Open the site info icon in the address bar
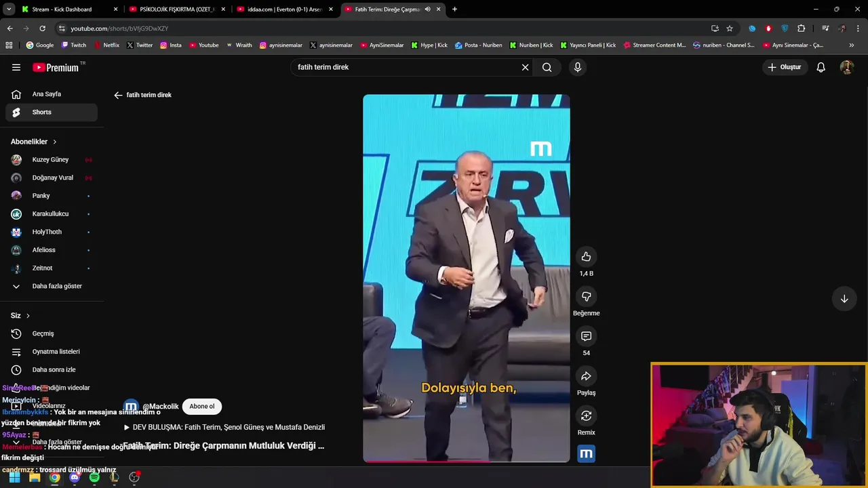Image resolution: width=868 pixels, height=488 pixels. [x=62, y=28]
